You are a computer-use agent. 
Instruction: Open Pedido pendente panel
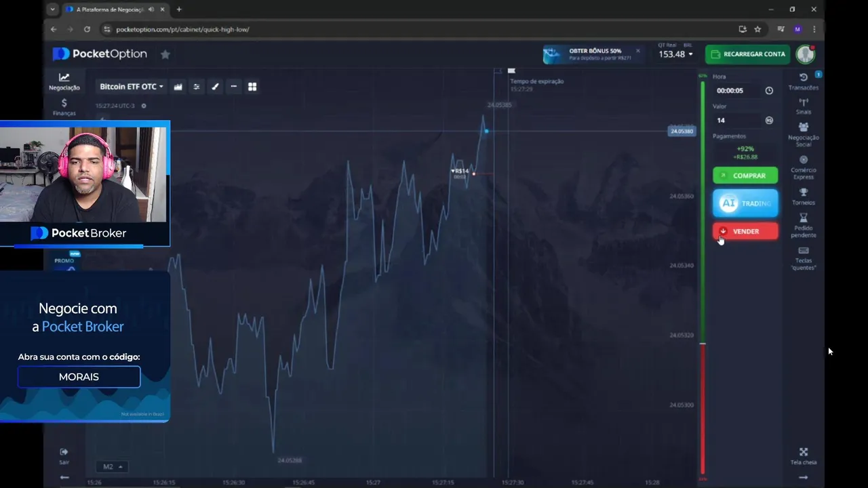804,226
